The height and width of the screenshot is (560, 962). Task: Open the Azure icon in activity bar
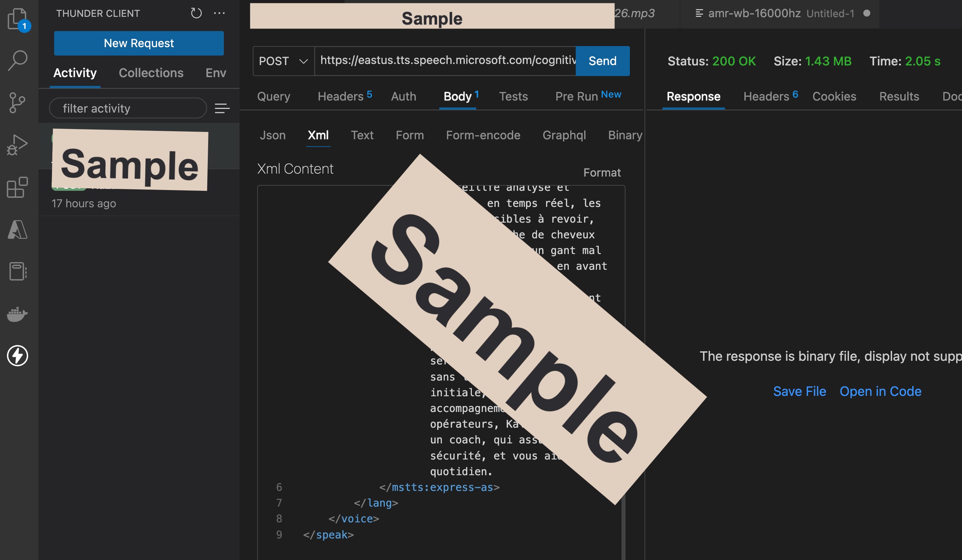[18, 229]
